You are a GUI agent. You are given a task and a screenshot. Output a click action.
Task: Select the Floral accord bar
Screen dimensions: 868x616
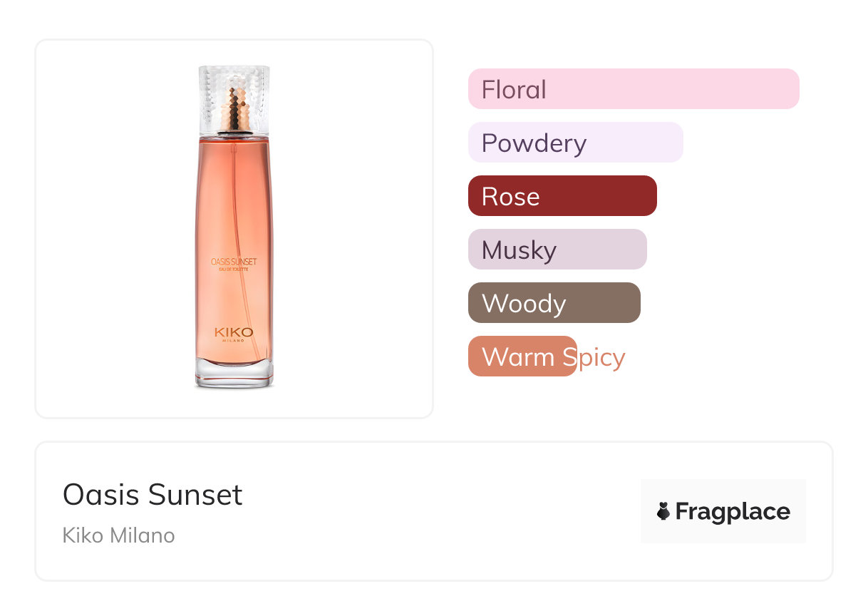[633, 89]
